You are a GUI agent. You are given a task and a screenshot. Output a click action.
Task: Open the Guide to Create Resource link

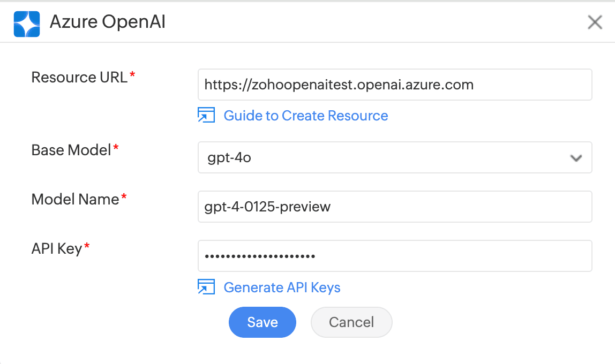pyautogui.click(x=305, y=116)
